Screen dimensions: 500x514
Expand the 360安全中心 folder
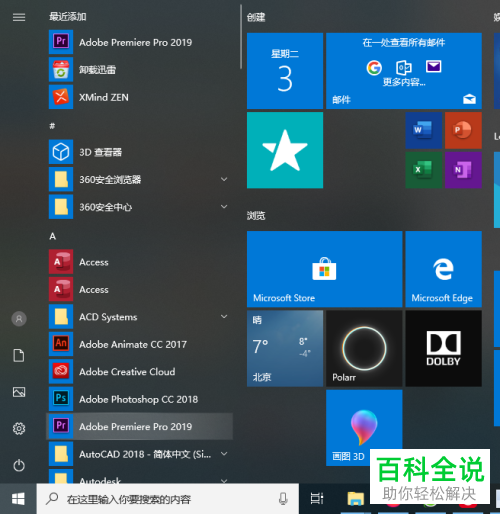140,207
